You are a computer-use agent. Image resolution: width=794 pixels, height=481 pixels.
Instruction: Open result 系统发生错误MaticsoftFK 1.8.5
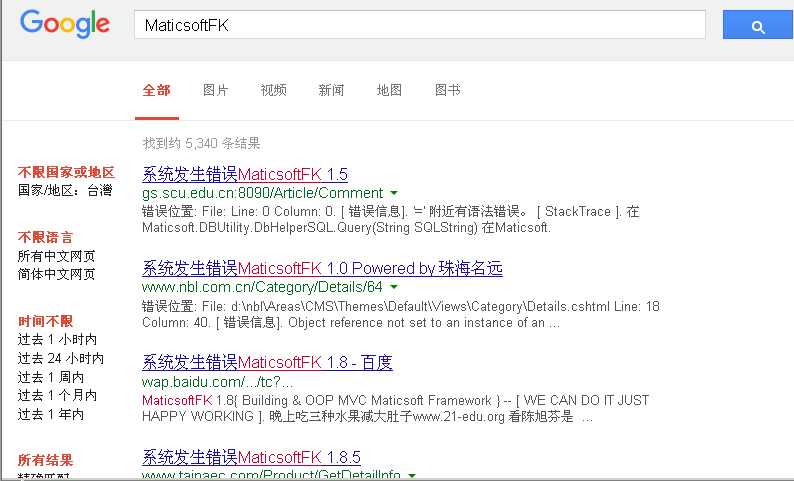(x=251, y=457)
